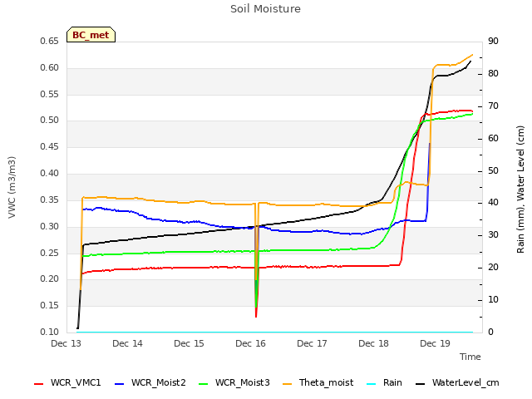Click the Rain (mm), Water Level axis title
This screenshot has width=532, height=399.
point(520,190)
